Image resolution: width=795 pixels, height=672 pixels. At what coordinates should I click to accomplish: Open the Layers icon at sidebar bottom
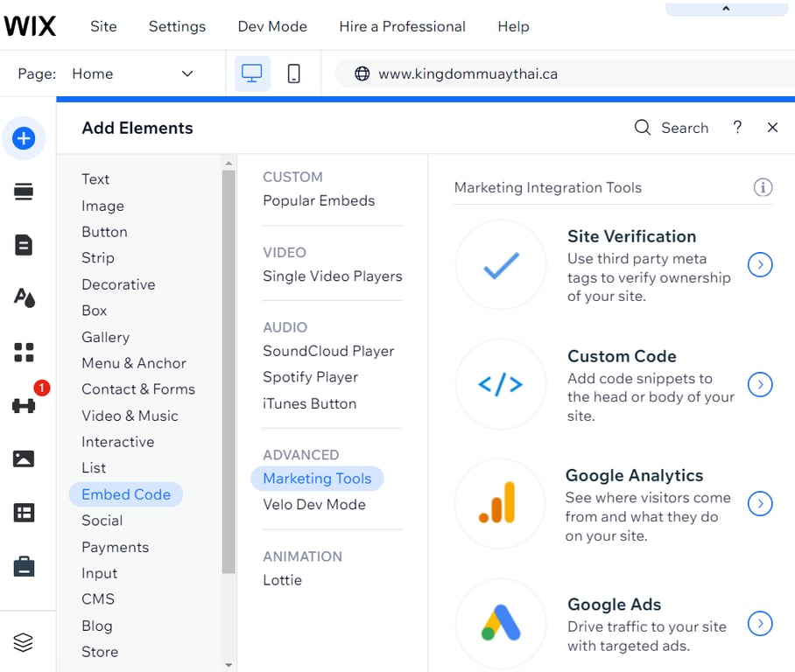24,642
